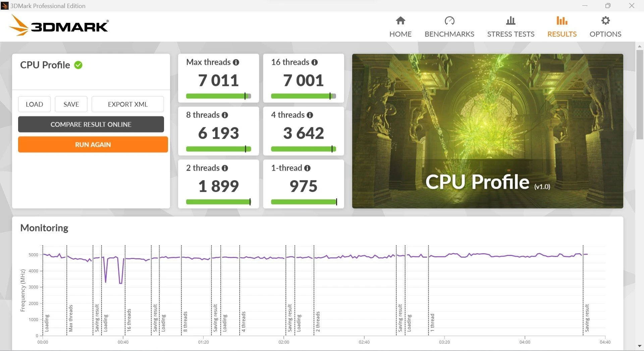Click the vertical scrollbar thumb
The image size is (644, 351).
click(640, 94)
